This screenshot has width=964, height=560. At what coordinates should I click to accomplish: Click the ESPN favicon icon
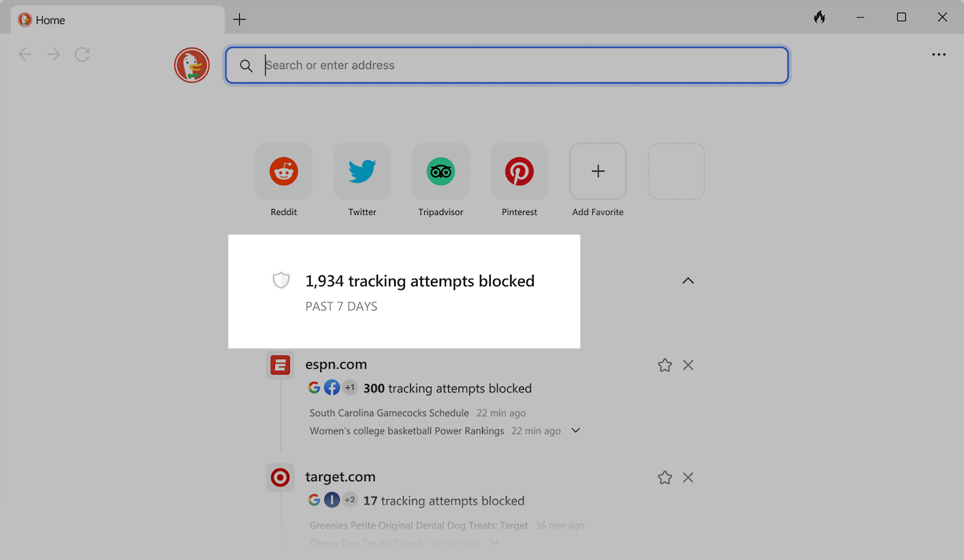(280, 365)
